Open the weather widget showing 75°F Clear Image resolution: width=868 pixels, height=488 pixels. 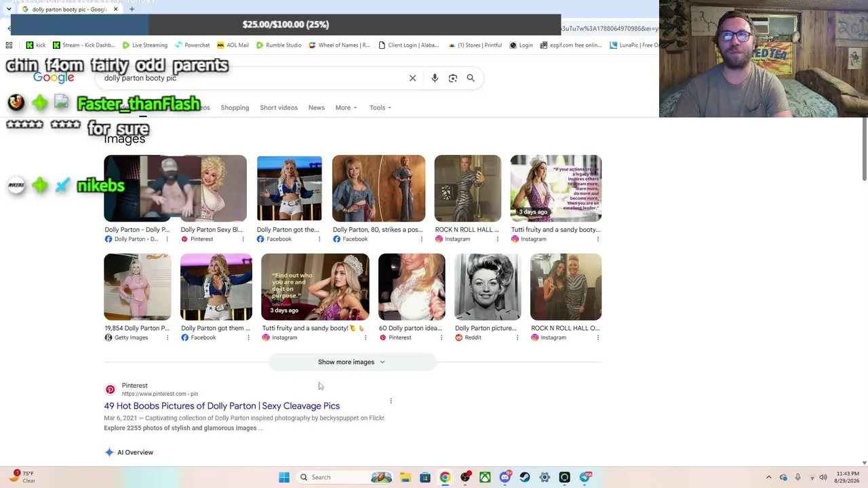point(22,477)
